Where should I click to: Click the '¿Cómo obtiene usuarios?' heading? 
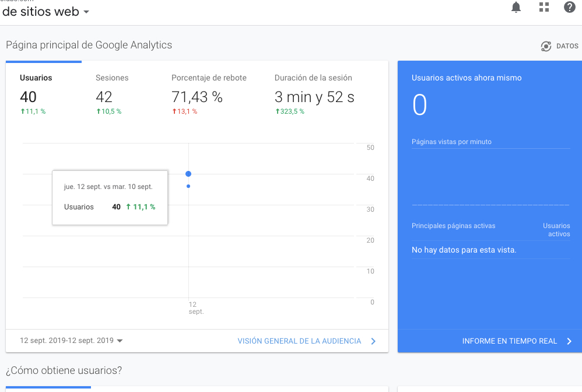coord(64,370)
